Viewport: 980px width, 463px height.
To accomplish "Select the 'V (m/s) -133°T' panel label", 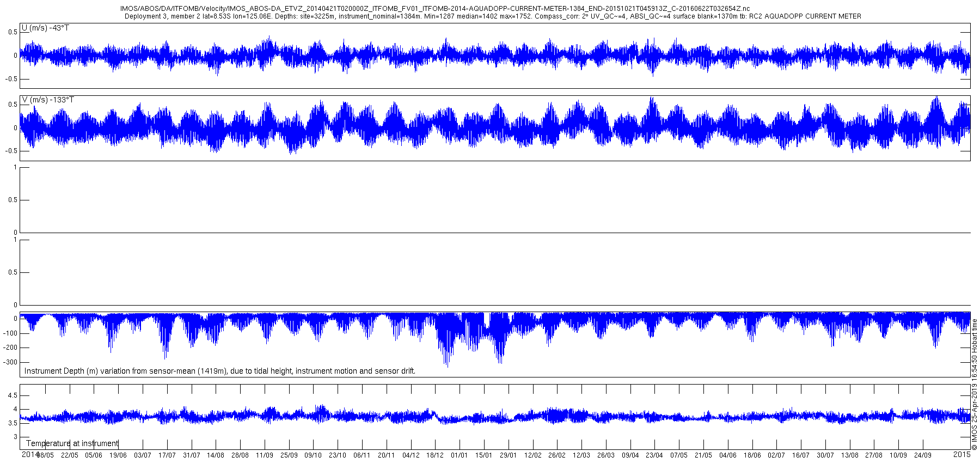I will 48,100.
